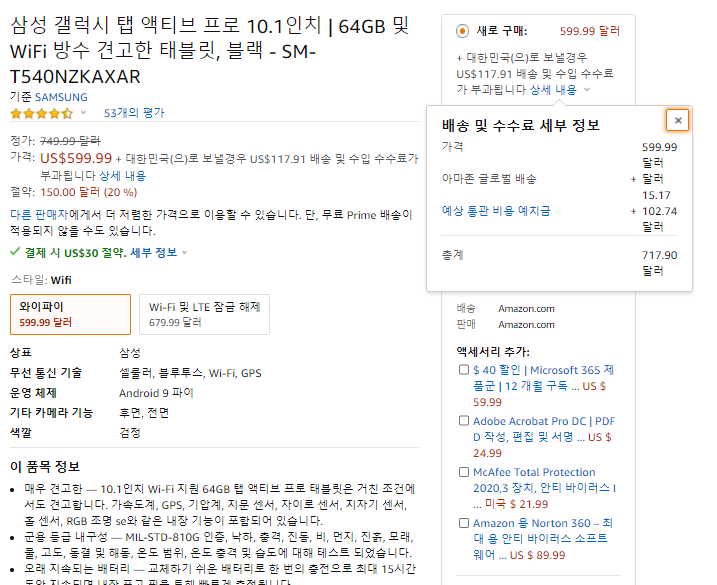The image size is (717, 585).
Task: Select the 새로 구매 radio button
Action: coord(462,31)
